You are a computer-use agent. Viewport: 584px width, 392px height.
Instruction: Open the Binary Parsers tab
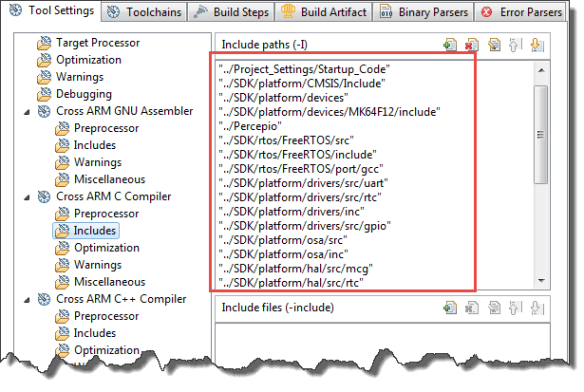coord(423,12)
